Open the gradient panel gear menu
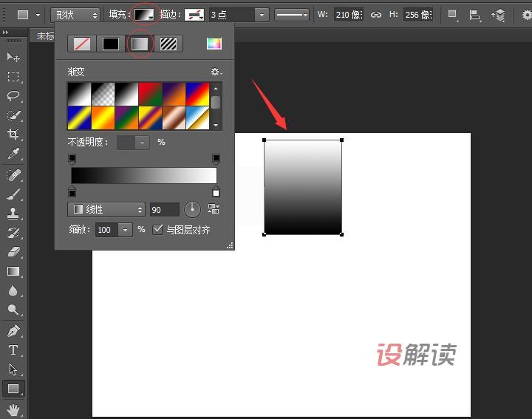The height and width of the screenshot is (419, 532). coord(216,72)
